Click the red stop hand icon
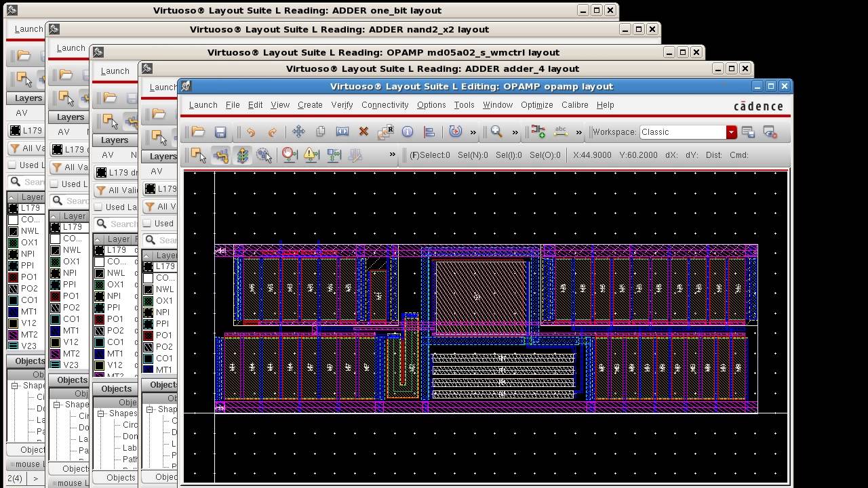Image resolution: width=868 pixels, height=488 pixels. pyautogui.click(x=290, y=155)
